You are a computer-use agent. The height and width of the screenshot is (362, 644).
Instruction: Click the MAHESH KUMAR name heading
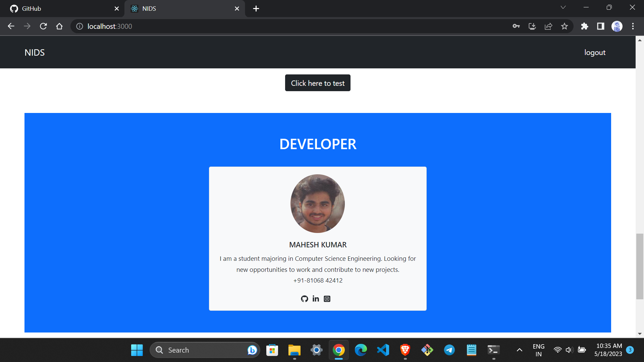coord(318,245)
